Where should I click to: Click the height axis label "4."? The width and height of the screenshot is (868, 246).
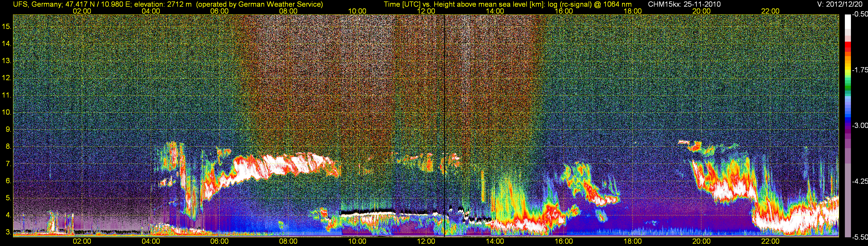pyautogui.click(x=8, y=215)
